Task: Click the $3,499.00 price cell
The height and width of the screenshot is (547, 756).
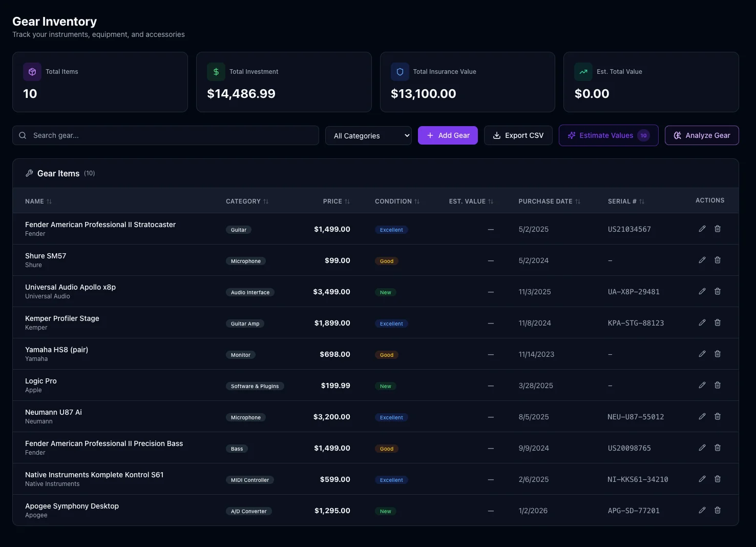Action: (332, 292)
